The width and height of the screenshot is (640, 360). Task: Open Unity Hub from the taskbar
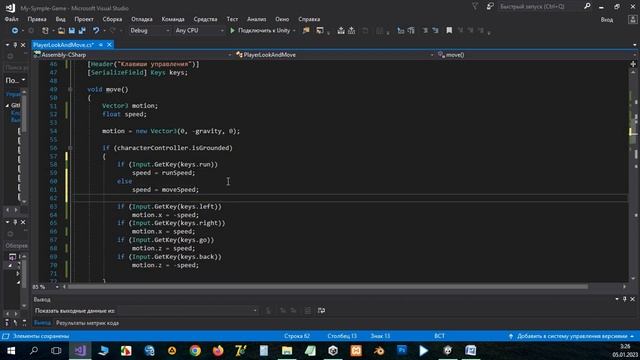tap(333, 351)
